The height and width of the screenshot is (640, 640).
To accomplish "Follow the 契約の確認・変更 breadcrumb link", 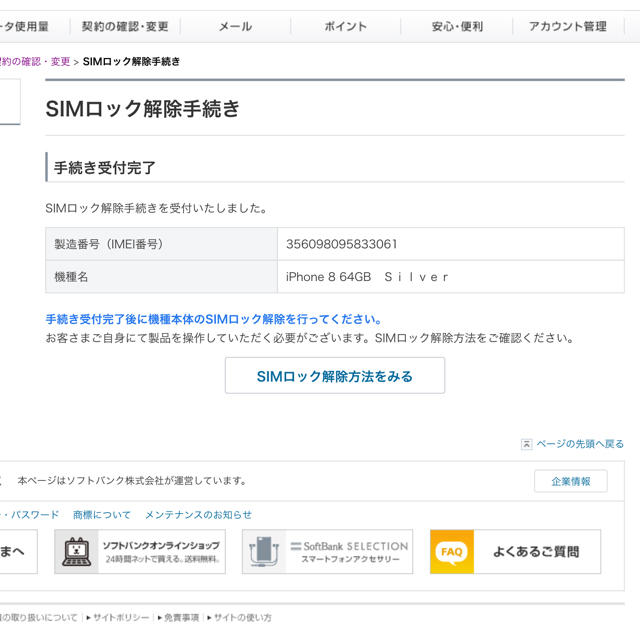I will tap(35, 62).
